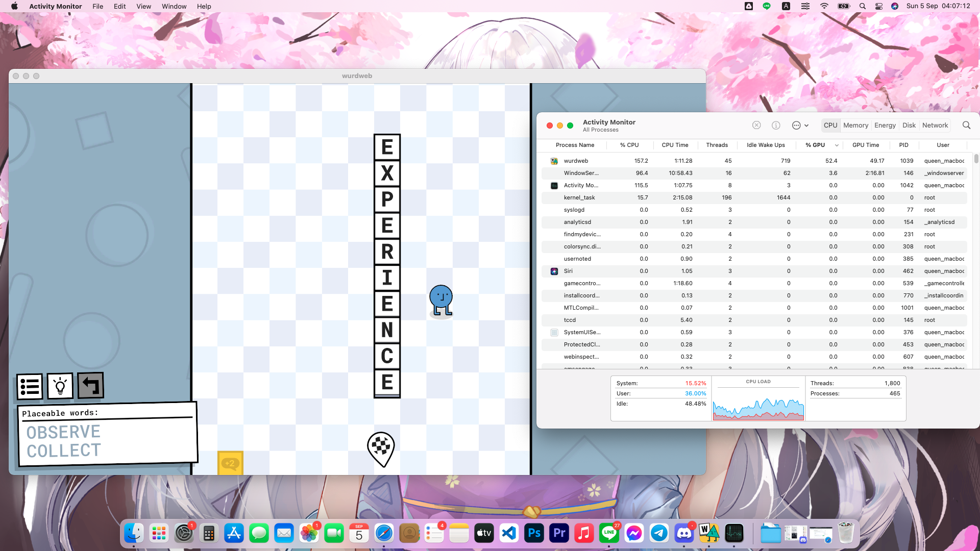Select the usernoted process row
The image size is (980, 551).
(x=754, y=259)
